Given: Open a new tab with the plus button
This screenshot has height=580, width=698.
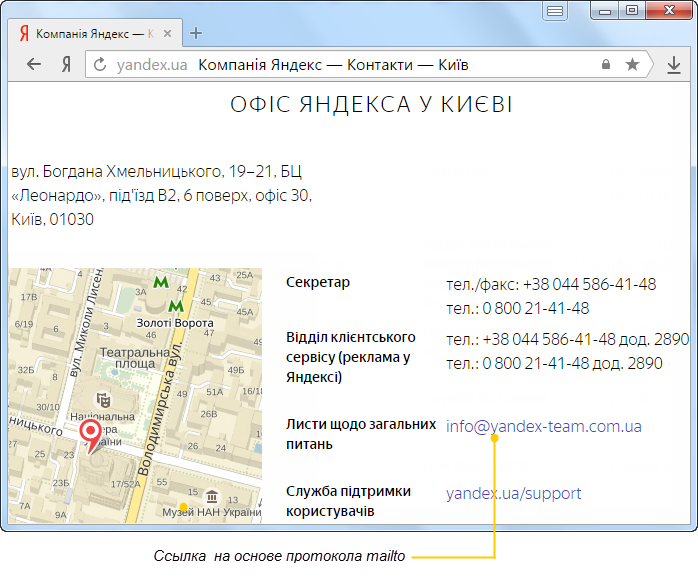Looking at the screenshot, I should pos(196,33).
